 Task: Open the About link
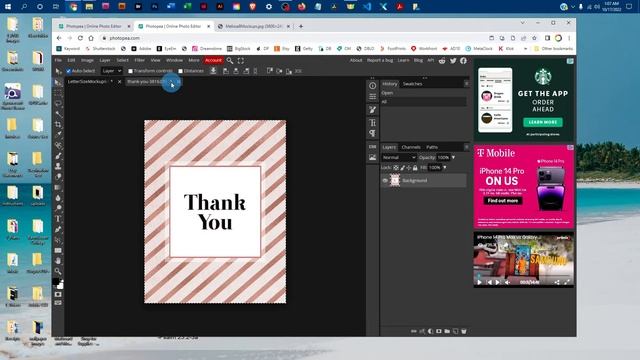click(356, 60)
